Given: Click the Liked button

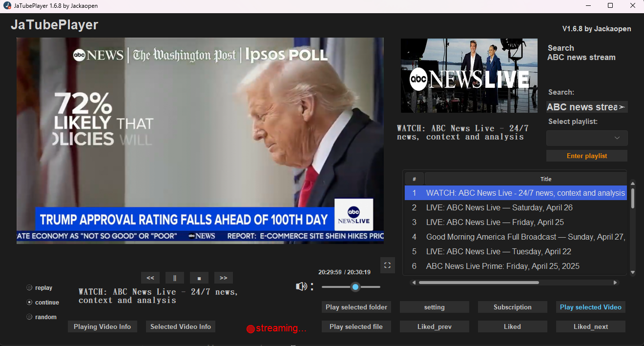Looking at the screenshot, I should (513, 326).
